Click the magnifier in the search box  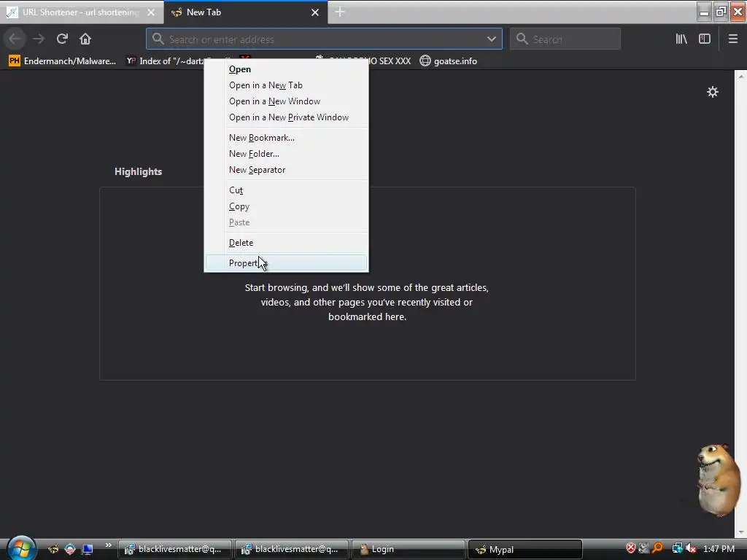click(522, 39)
